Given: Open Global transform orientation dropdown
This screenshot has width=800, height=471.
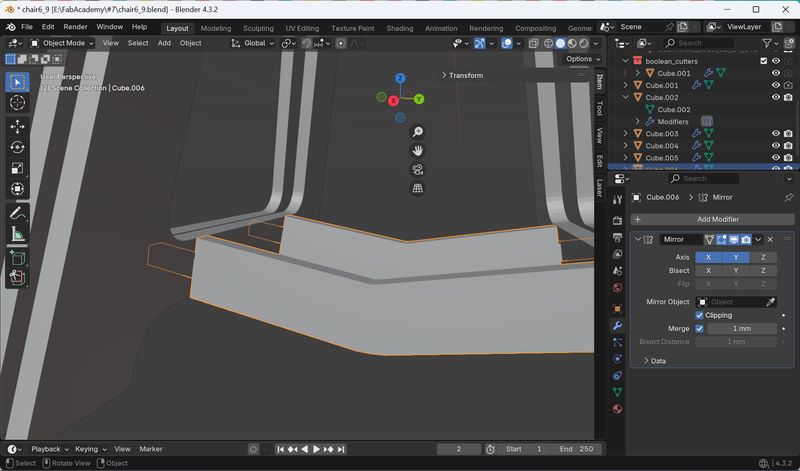Looking at the screenshot, I should coord(253,43).
